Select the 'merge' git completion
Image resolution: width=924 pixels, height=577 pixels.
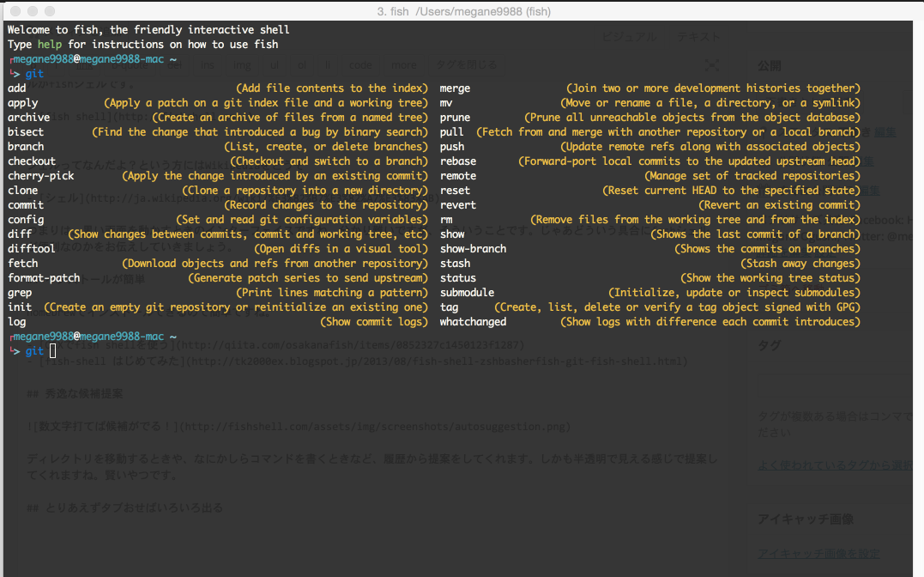[455, 88]
